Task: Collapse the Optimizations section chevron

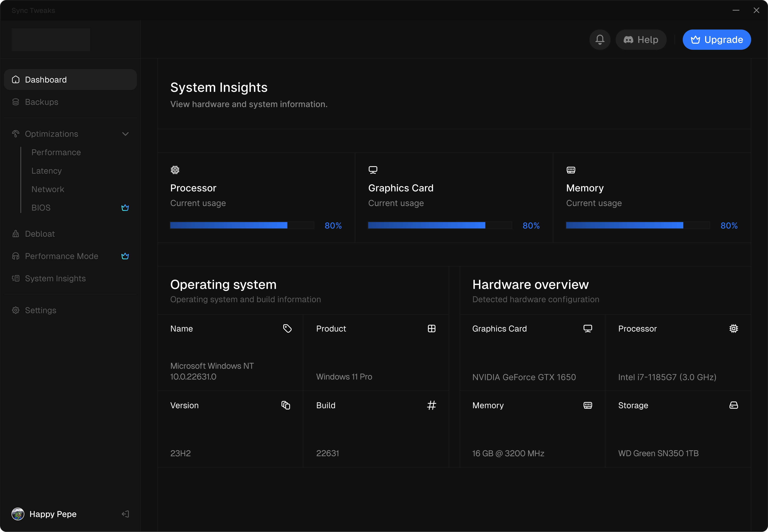Action: (125, 134)
